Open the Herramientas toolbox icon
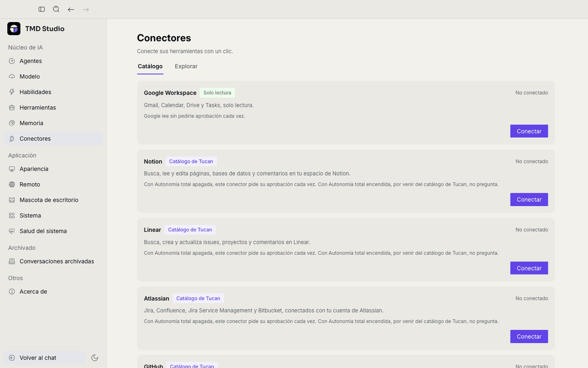This screenshot has height=368, width=588. click(x=12, y=108)
